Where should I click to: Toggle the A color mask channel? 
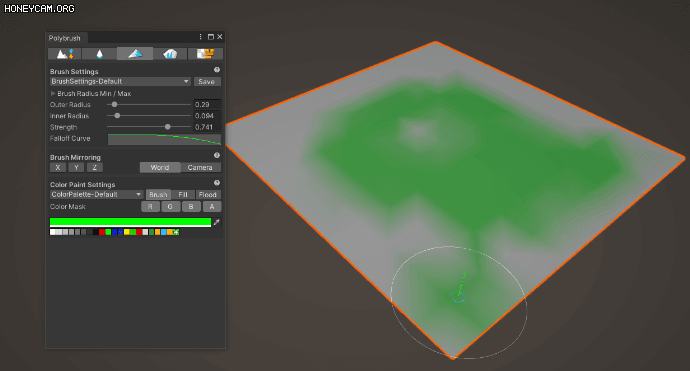pyautogui.click(x=212, y=206)
